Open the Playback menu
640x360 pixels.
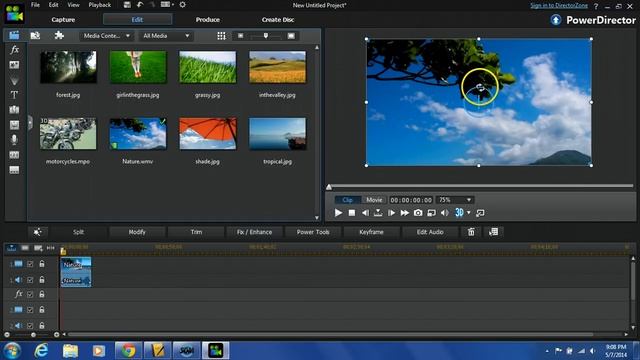100,5
